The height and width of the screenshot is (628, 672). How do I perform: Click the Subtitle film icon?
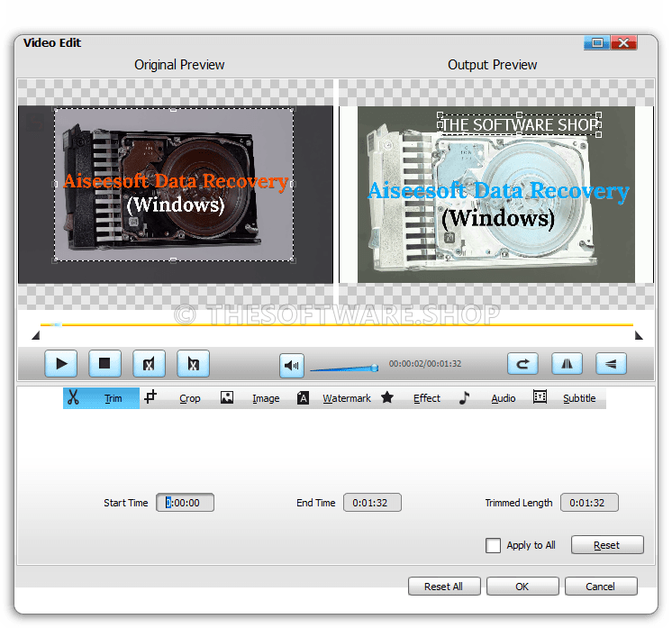[540, 396]
